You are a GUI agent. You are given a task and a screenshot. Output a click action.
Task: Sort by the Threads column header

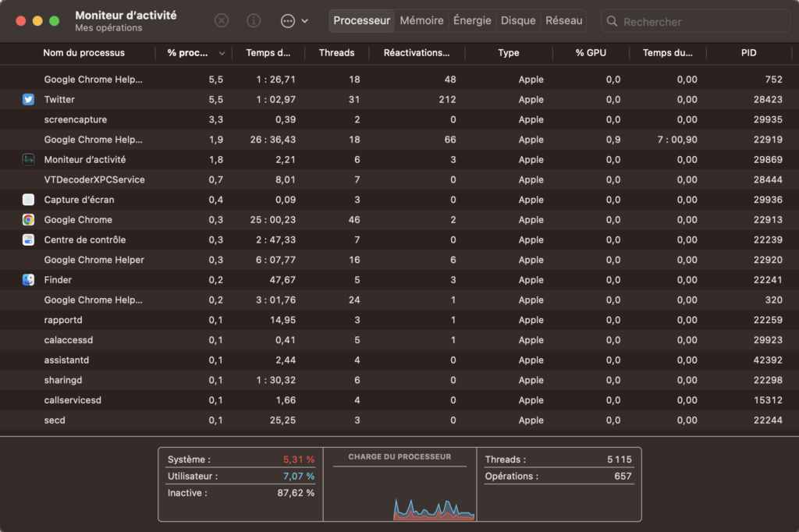[336, 52]
